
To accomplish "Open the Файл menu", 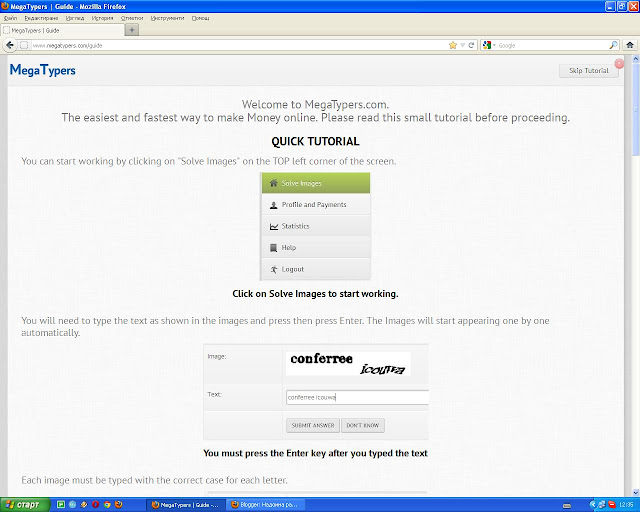I will pos(10,18).
